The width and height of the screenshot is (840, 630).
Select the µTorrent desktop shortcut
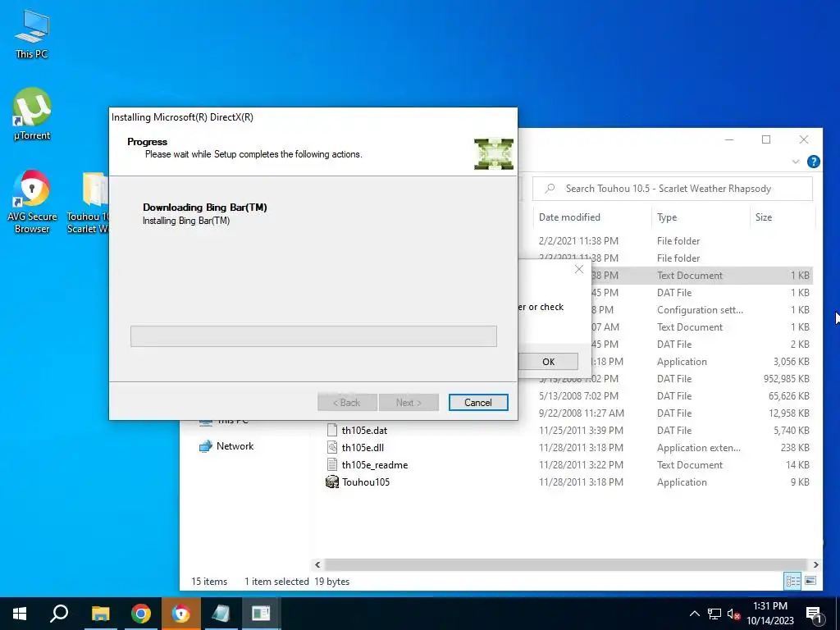(x=32, y=114)
